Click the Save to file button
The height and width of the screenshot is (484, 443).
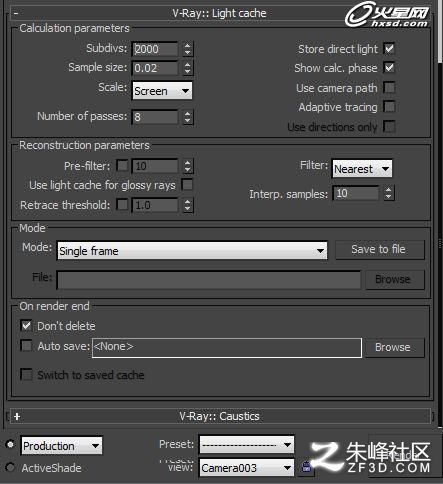(x=380, y=249)
